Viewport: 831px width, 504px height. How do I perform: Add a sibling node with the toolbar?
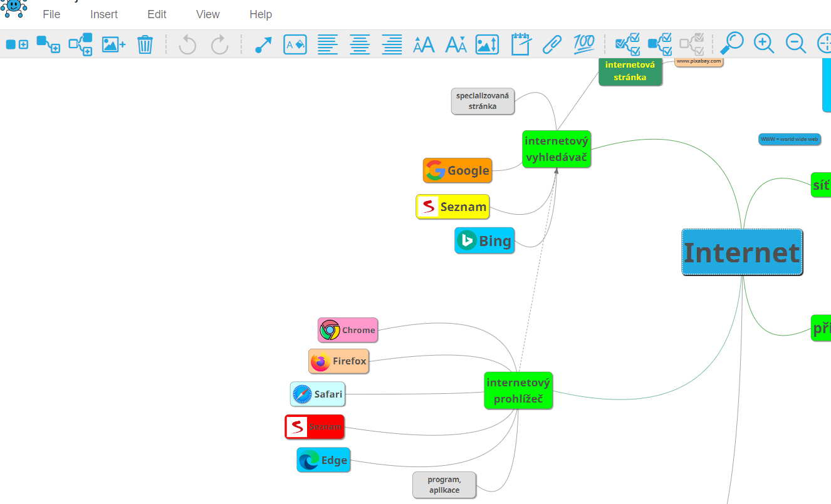(17, 44)
